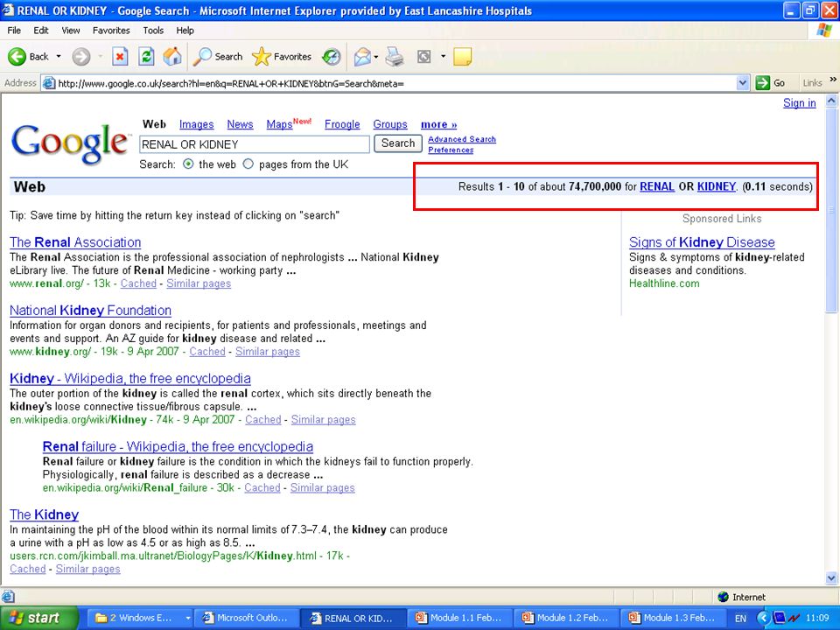The width and height of the screenshot is (840, 630).
Task: Open dropdown arrow beside grey square icon
Action: pos(443,56)
